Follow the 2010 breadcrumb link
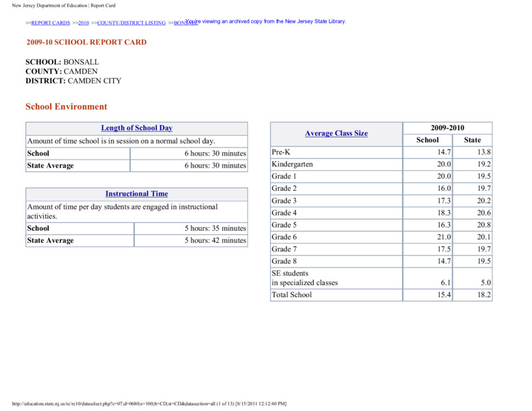This screenshot has height=411, width=532. [84, 23]
